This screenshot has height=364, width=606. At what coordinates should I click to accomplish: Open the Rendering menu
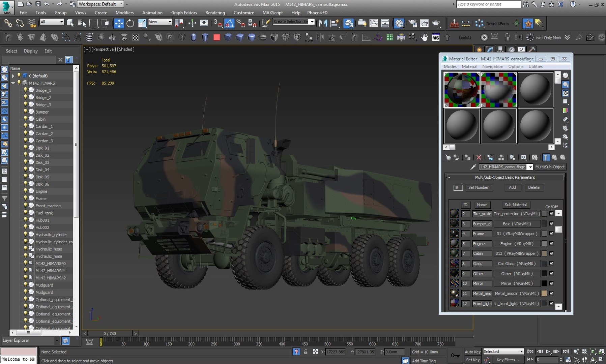[215, 12]
